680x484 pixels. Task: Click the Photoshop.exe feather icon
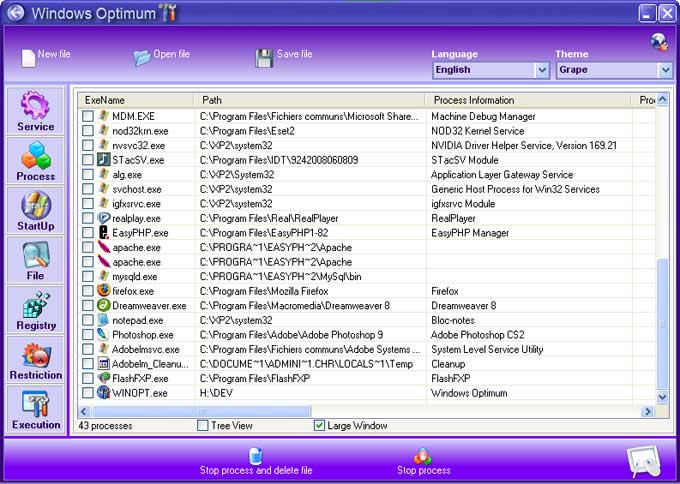pyautogui.click(x=104, y=334)
